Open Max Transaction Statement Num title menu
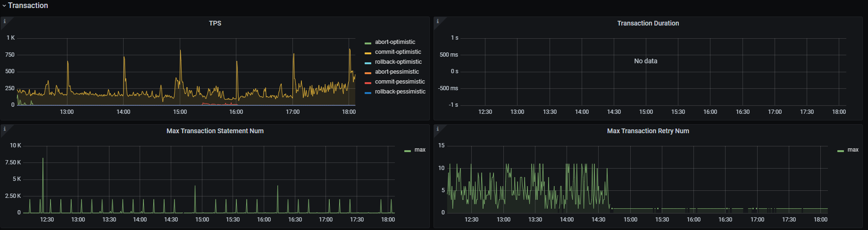Screen dimensions: 868x230 click(x=215, y=131)
